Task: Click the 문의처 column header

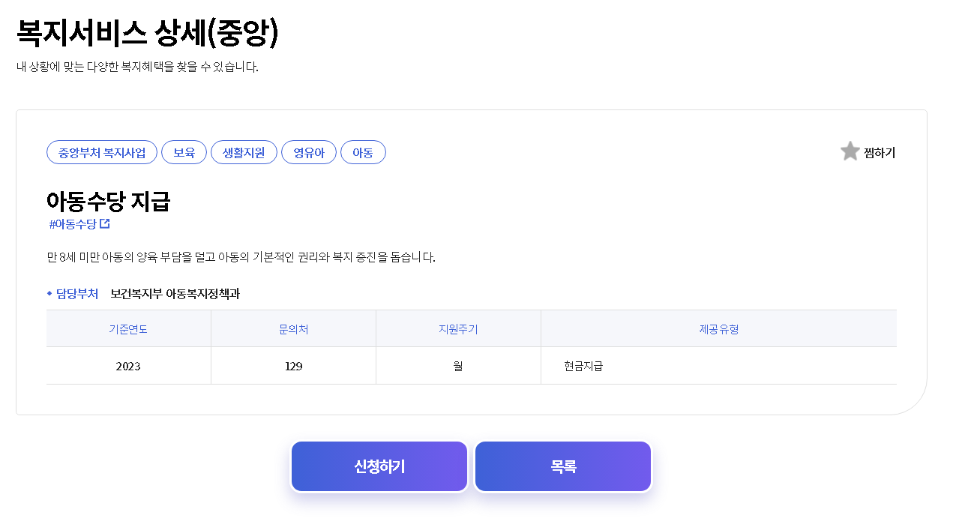Action: click(293, 329)
